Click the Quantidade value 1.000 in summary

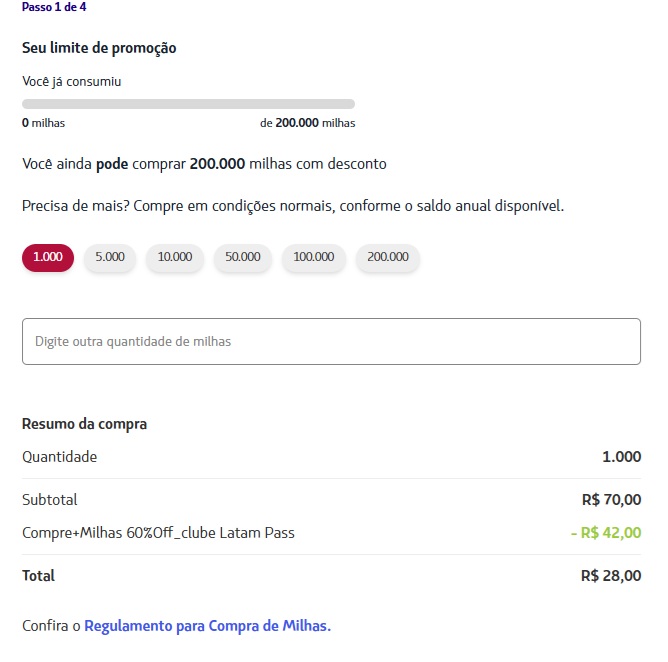pos(621,457)
